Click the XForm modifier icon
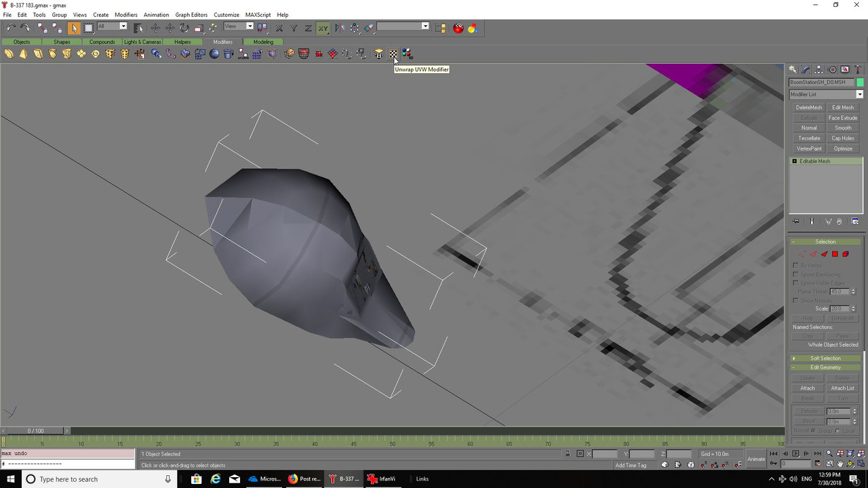The width and height of the screenshot is (868, 488). tap(243, 54)
